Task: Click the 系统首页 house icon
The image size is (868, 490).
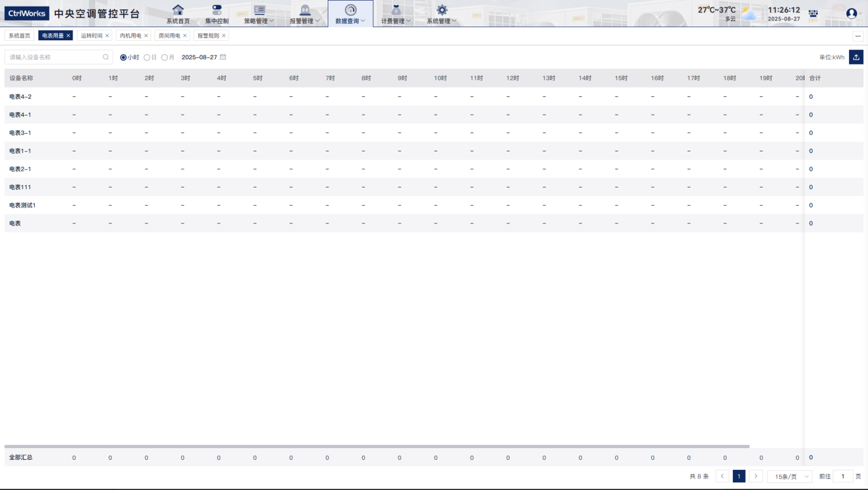Action: coord(178,10)
